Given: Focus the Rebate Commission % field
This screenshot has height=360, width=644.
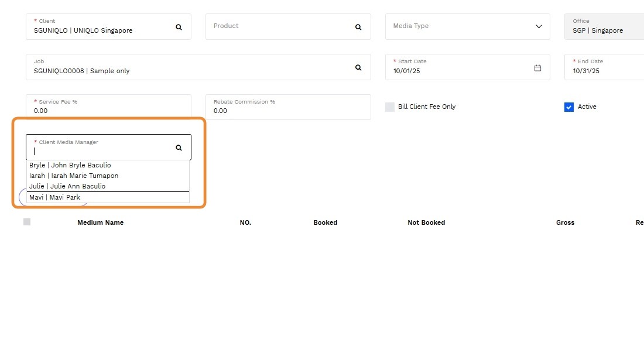Looking at the screenshot, I should pyautogui.click(x=287, y=110).
